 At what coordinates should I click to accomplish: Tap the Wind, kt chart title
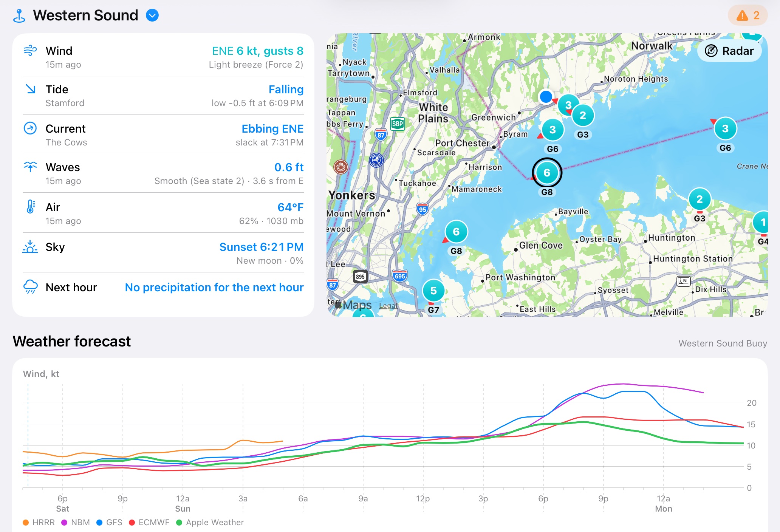[41, 374]
